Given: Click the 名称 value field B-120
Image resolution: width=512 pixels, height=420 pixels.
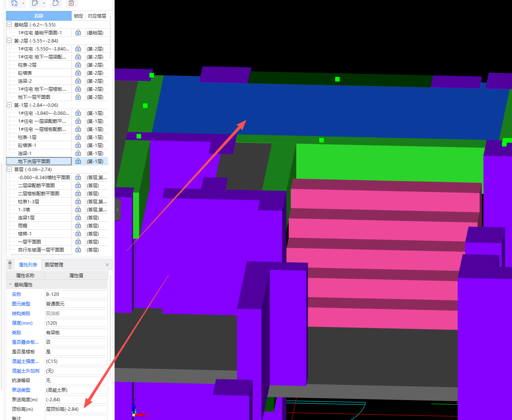Looking at the screenshot, I should [x=76, y=294].
